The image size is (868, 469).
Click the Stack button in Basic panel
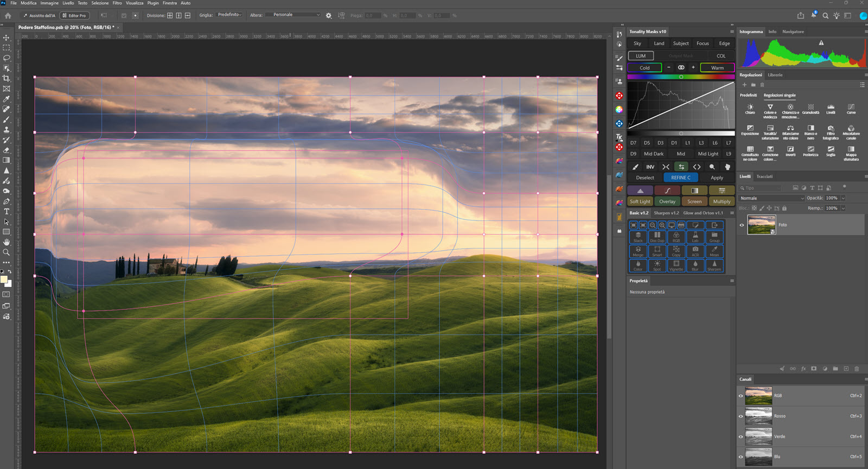coord(638,237)
